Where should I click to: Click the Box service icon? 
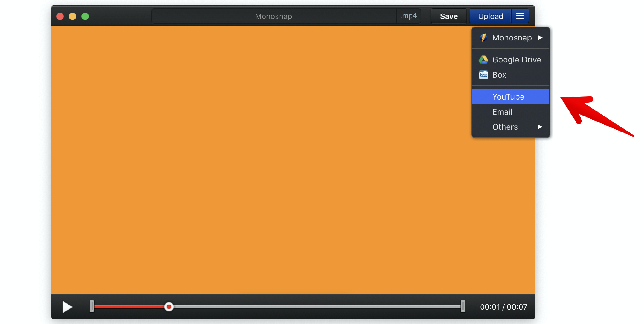483,75
